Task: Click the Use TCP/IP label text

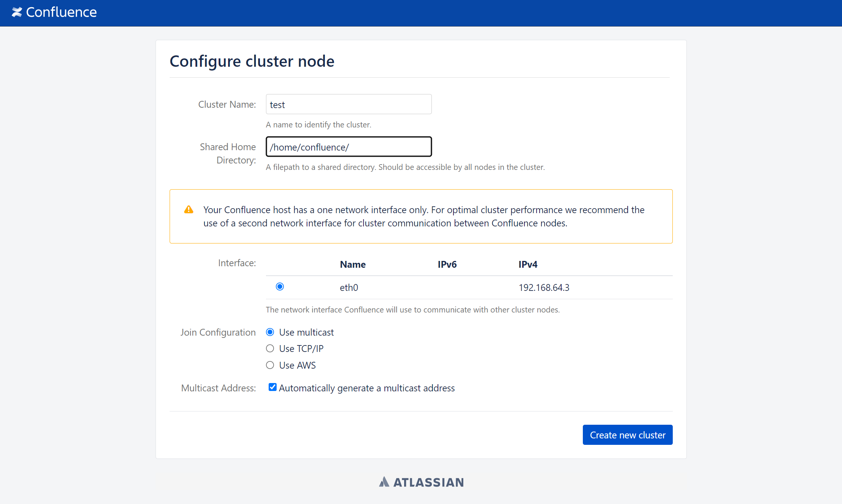Action: [301, 349]
